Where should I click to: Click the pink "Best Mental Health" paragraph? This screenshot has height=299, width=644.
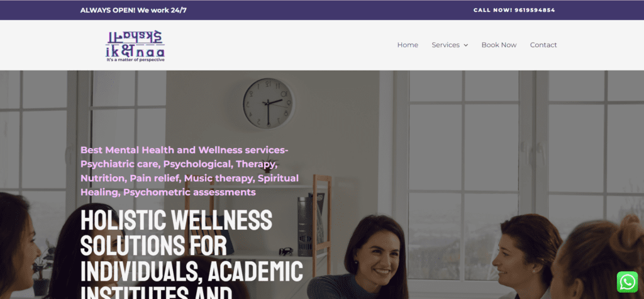click(189, 171)
